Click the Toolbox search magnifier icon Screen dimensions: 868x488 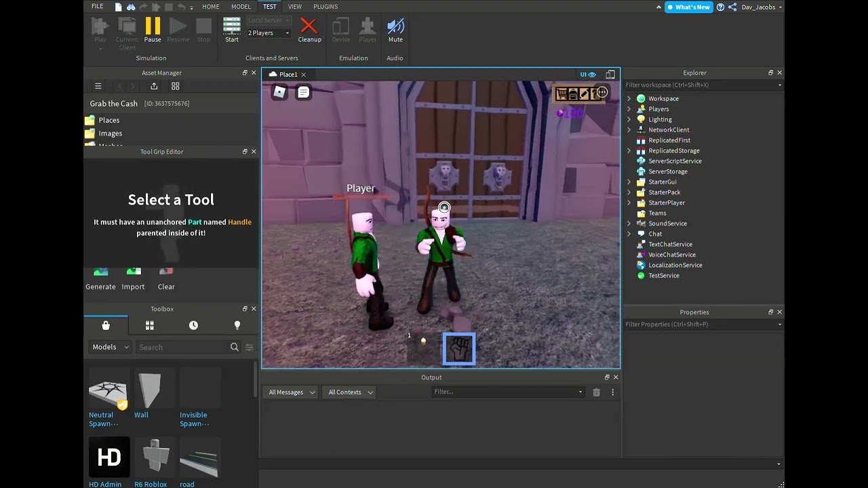pyautogui.click(x=235, y=347)
